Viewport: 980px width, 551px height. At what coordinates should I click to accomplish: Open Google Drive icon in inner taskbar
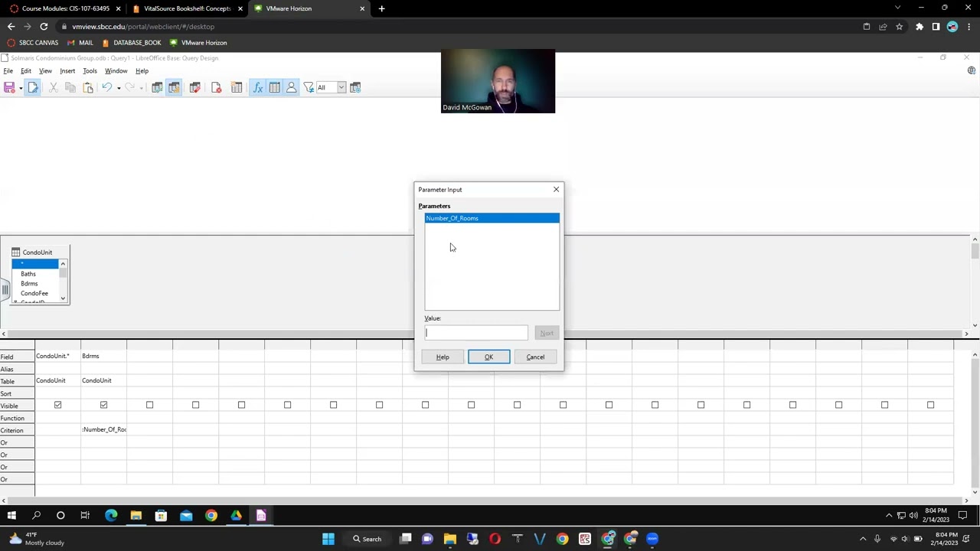(x=236, y=516)
